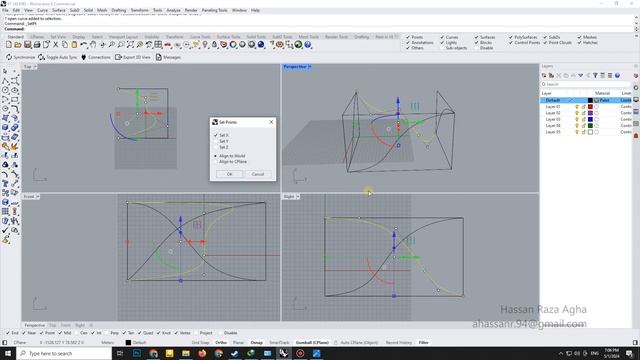
Task: Toggle the Set Y checkbox in Set Points
Action: click(216, 141)
